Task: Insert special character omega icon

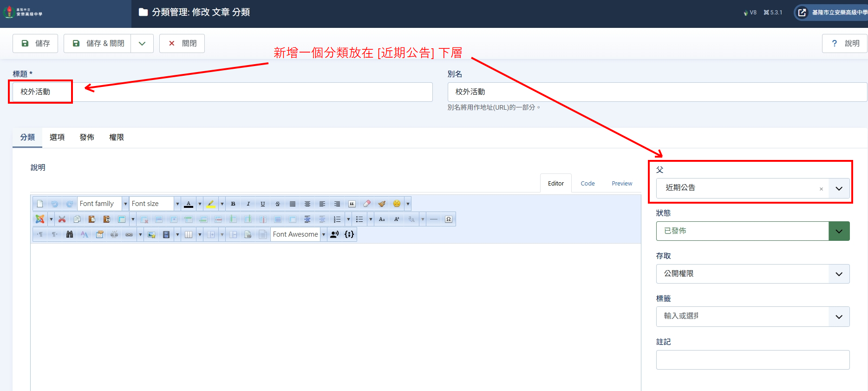Action: [x=449, y=219]
